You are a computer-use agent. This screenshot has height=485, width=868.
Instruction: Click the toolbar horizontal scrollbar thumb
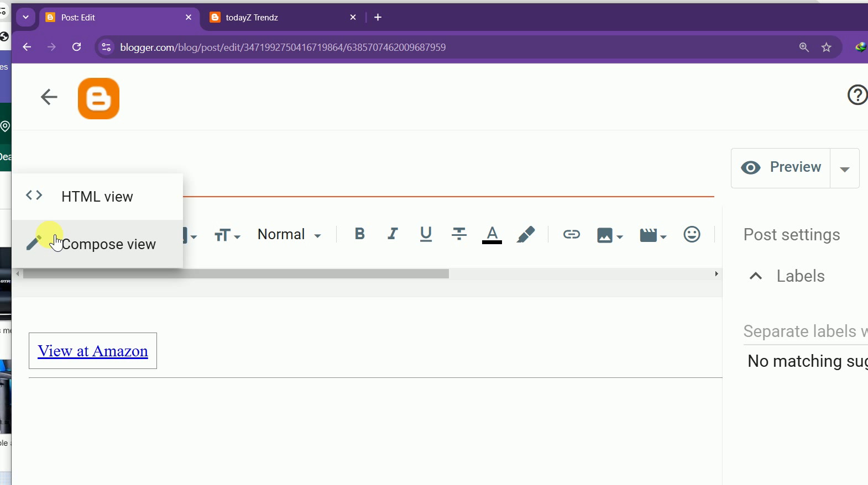[x=236, y=274]
